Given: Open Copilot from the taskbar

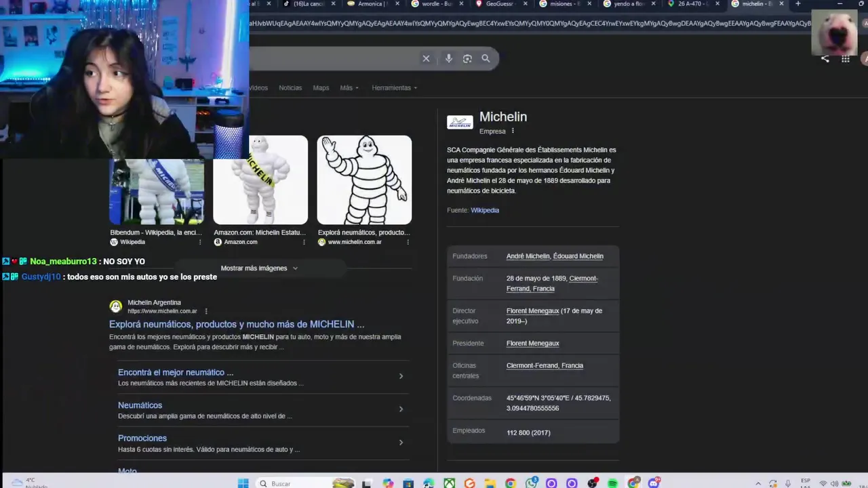Looking at the screenshot, I should pos(388,483).
